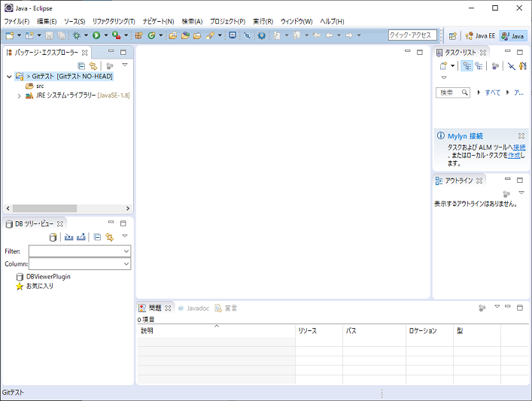Image resolution: width=532 pixels, height=401 pixels.
Task: Open the プロジェクト(P) menu
Action: click(228, 21)
